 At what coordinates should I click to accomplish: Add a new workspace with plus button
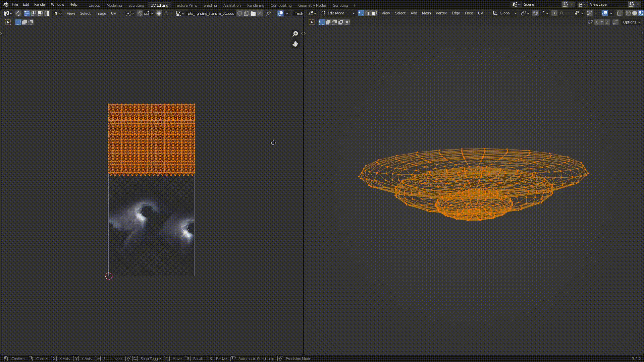point(355,5)
